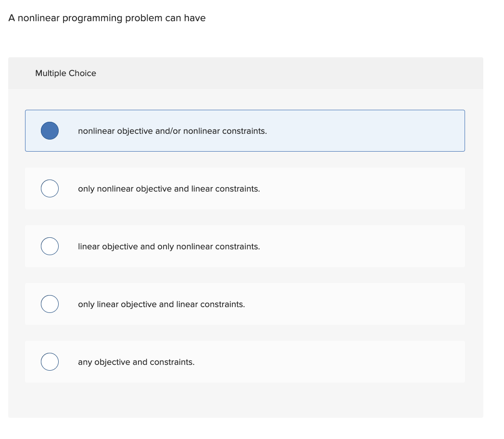Click the 'Multiple Choice' heading label

(65, 73)
